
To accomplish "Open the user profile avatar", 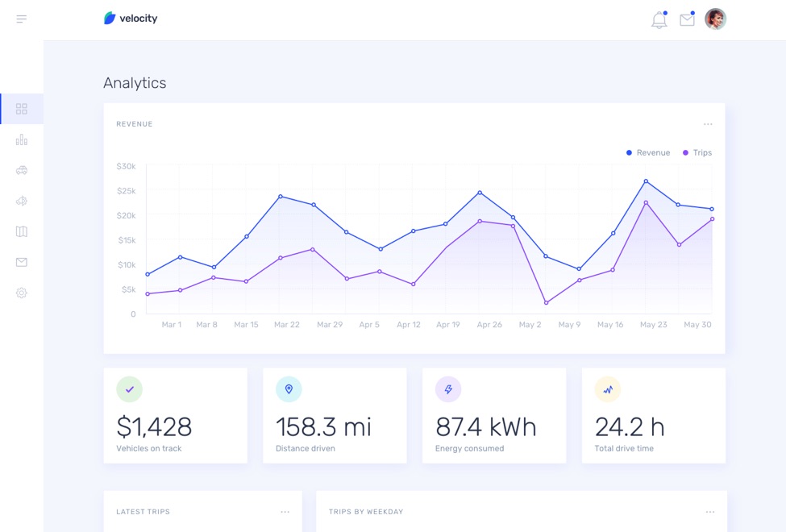I will pos(715,19).
